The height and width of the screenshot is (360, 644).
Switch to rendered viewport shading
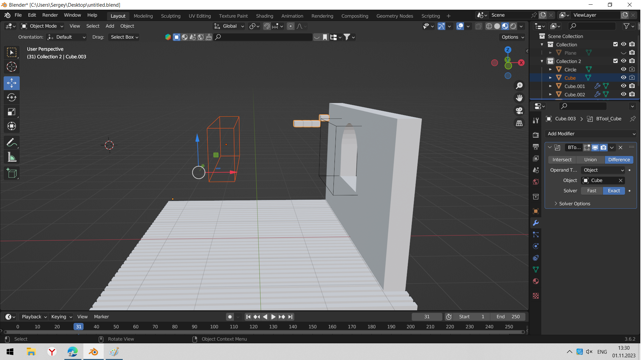[513, 26]
